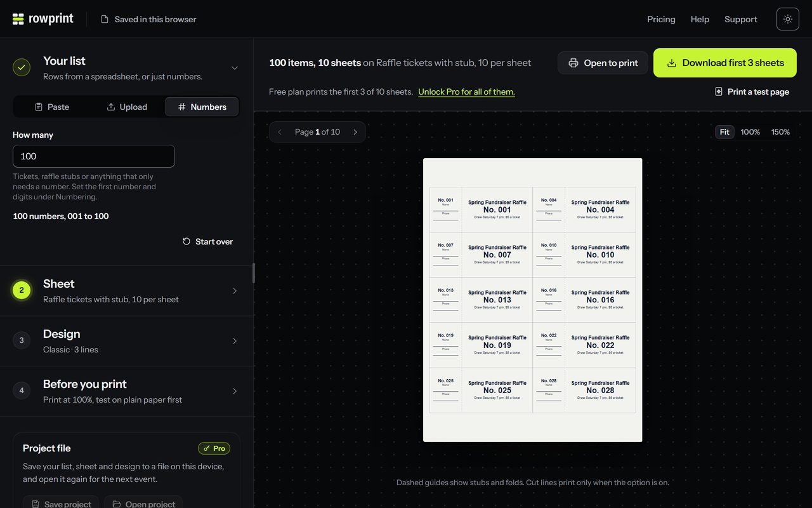The width and height of the screenshot is (812, 508).
Task: Open the Pricing page
Action: pos(661,19)
